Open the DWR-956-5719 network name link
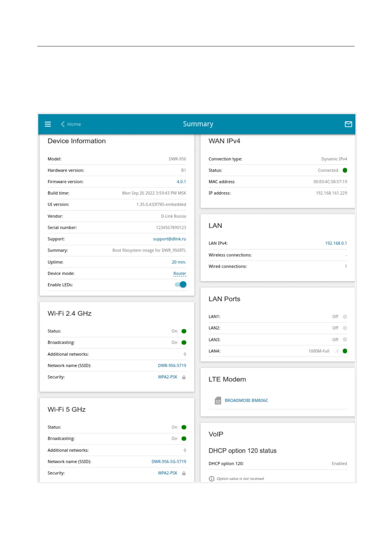This screenshot has height=554, width=392. click(x=172, y=365)
